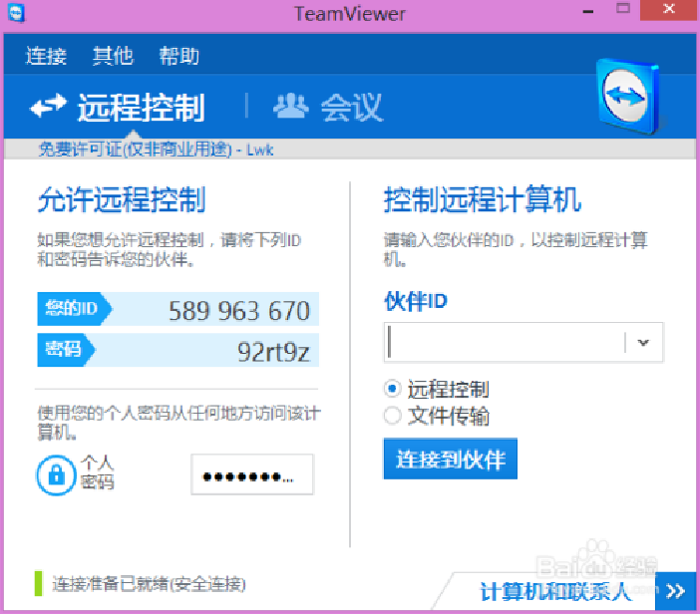Select the 远程控制 radio button
The width and height of the screenshot is (700, 615).
392,389
